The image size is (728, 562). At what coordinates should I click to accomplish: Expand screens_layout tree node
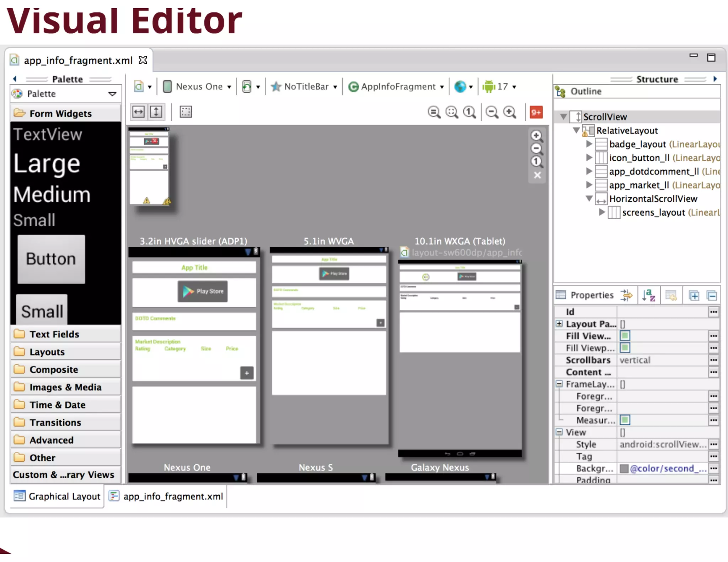[602, 212]
